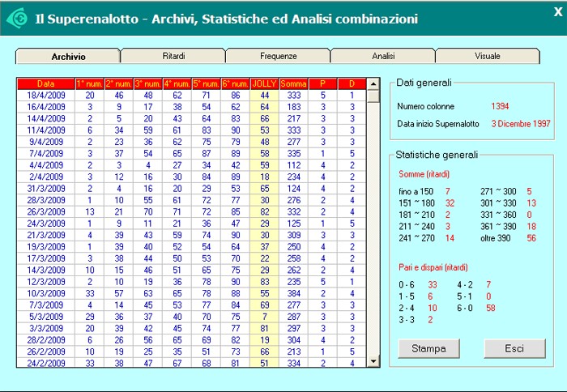Switch to the Archivio tab
Image resolution: width=567 pixels, height=392 pixels.
(x=68, y=57)
